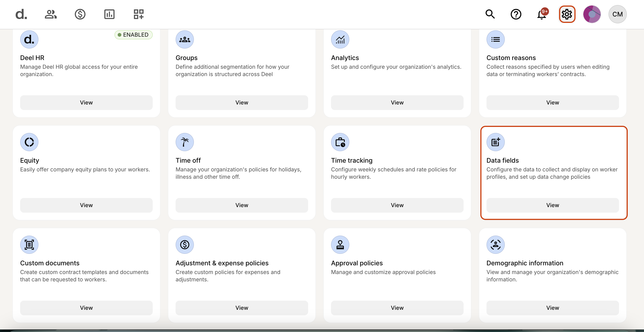Click the Equity ring icon
Viewport: 644px width, 332px height.
coord(29,142)
